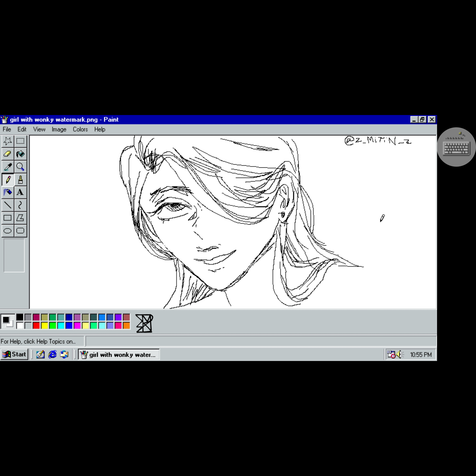Select the Text tool
Image resolution: width=476 pixels, height=476 pixels.
[20, 192]
